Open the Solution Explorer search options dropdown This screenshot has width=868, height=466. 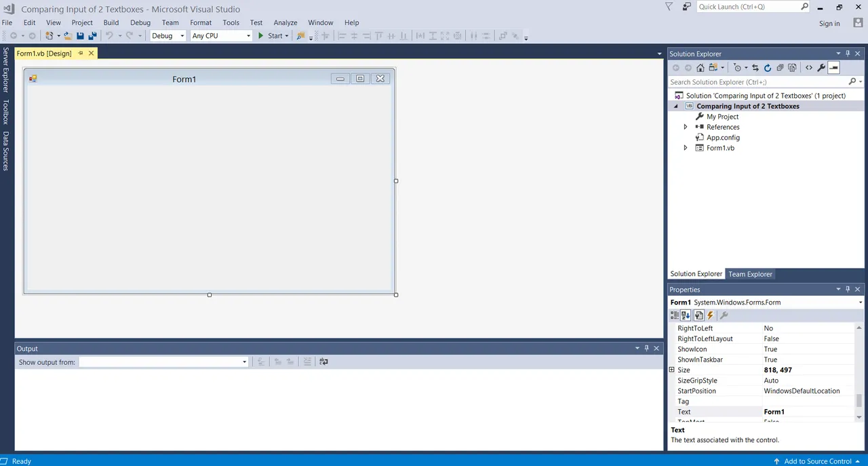click(861, 82)
